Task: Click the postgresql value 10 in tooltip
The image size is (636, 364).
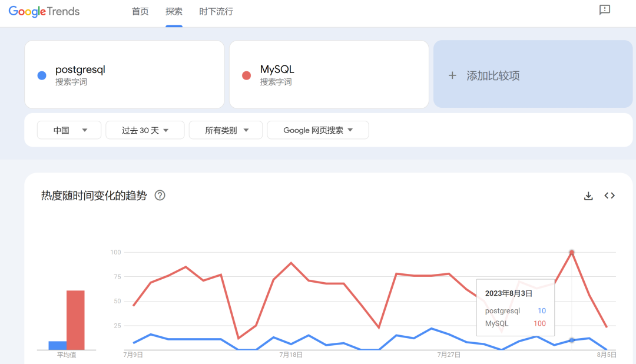Action: point(542,311)
